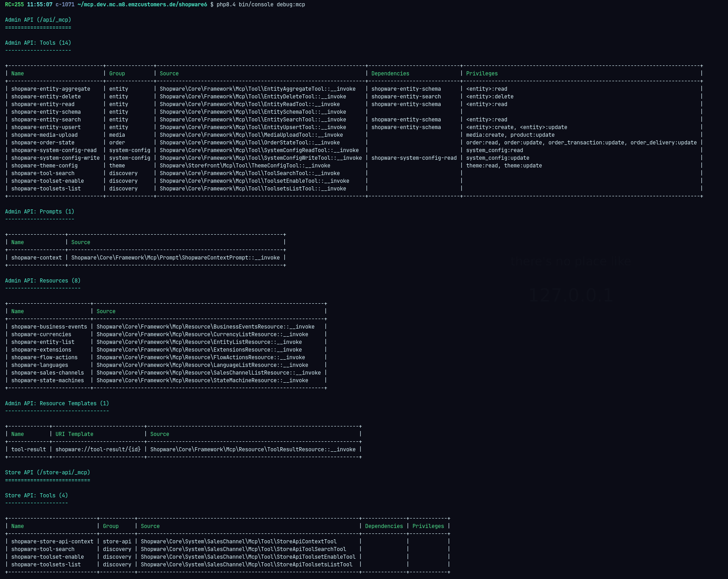Click the "shopware-entity-list" resource name
The image size is (728, 579).
(x=43, y=342)
